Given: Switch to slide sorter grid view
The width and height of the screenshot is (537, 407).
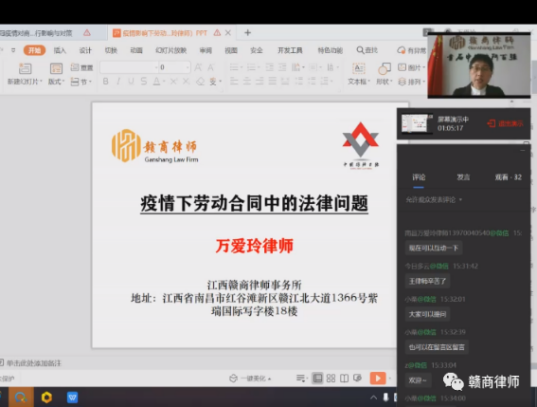Looking at the screenshot, I should (x=331, y=378).
